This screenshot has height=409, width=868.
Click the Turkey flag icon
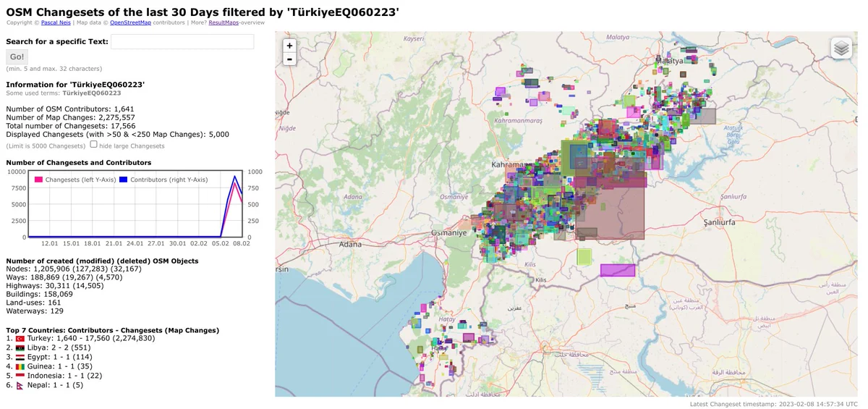coord(20,339)
